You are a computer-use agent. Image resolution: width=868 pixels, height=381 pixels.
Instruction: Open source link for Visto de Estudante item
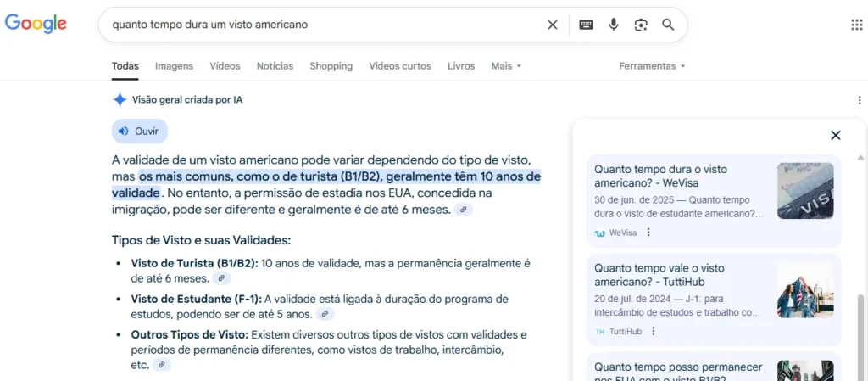325,314
